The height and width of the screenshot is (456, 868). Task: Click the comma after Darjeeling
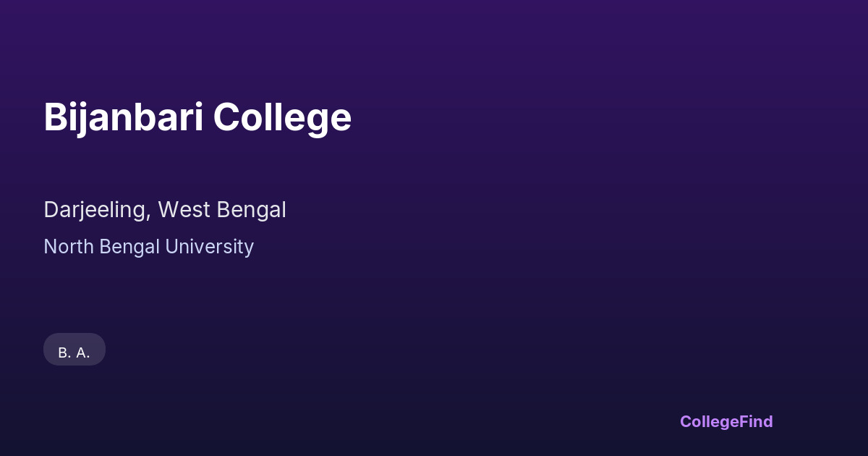(x=149, y=216)
